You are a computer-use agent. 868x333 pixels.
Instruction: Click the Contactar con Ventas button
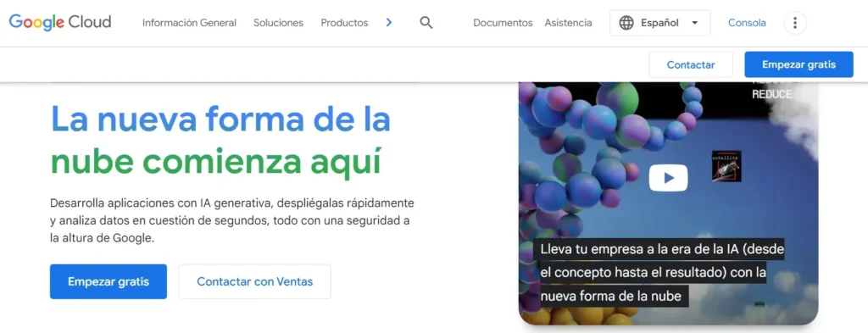(254, 281)
